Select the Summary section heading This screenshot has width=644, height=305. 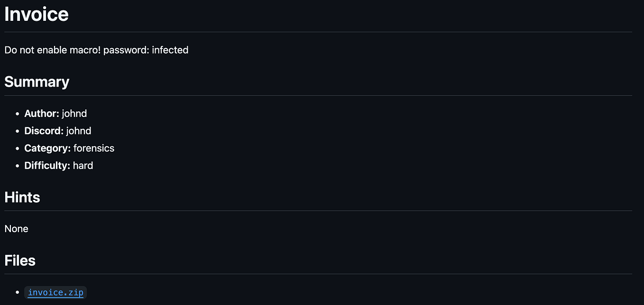(37, 82)
